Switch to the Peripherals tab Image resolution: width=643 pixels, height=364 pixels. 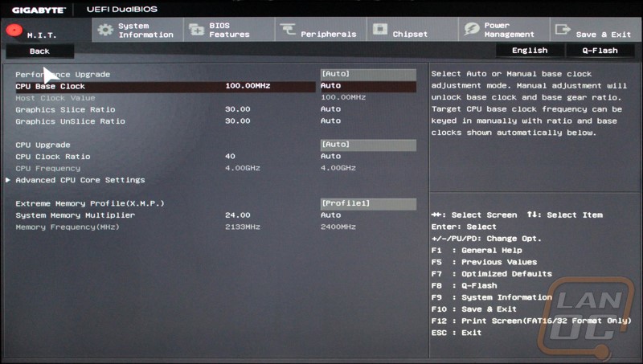coord(328,35)
